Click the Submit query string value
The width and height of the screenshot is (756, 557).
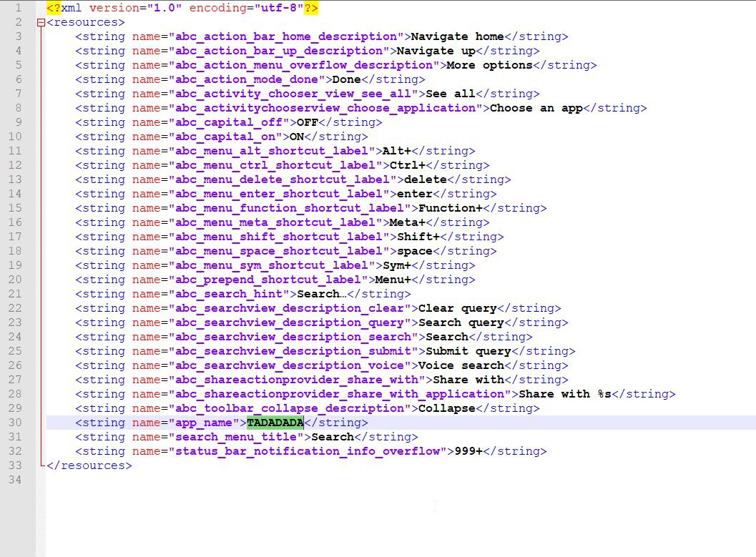(468, 351)
